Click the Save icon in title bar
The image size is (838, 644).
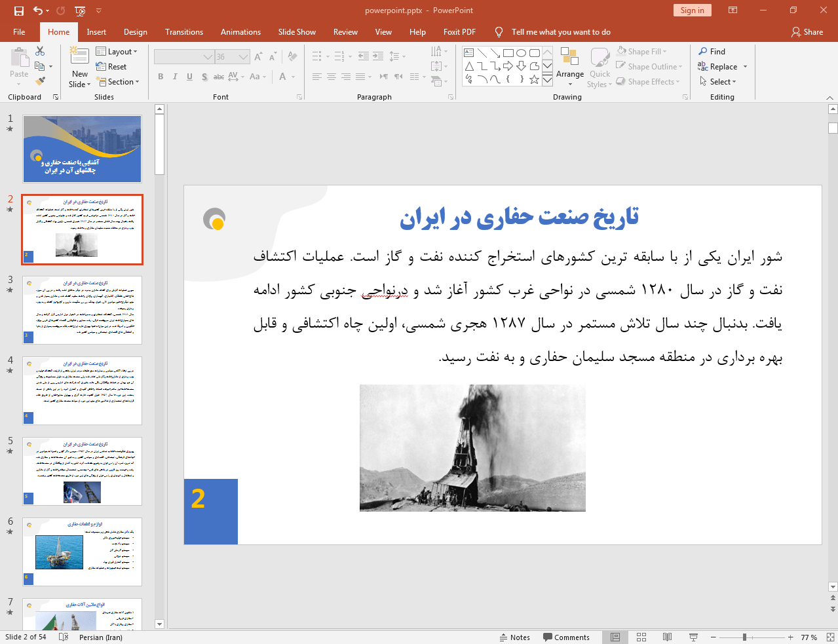[19, 10]
